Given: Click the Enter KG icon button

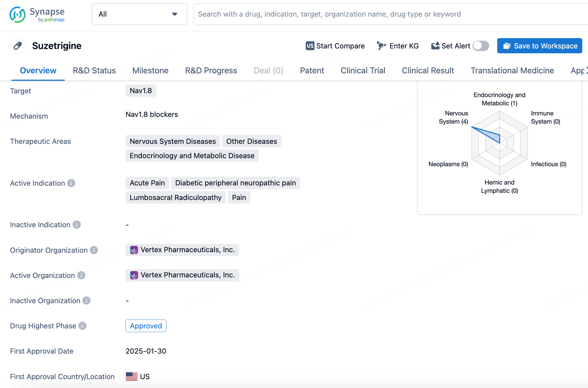Looking at the screenshot, I should (x=380, y=46).
